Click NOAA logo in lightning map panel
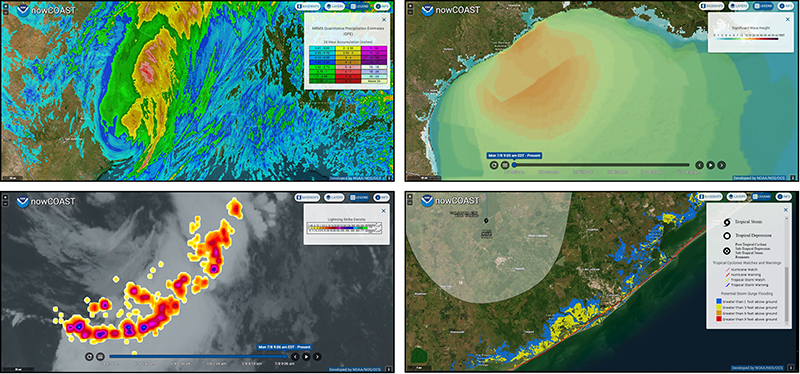This screenshot has width=800, height=374. tap(23, 201)
